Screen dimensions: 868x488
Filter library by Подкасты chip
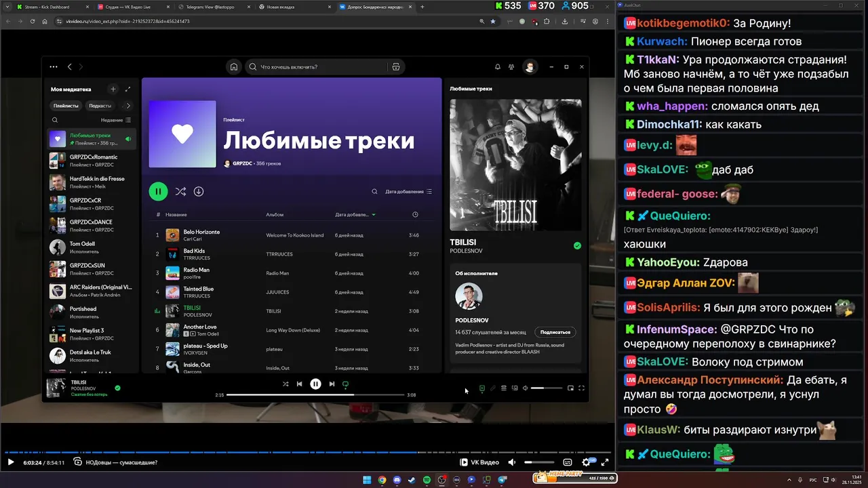point(100,106)
